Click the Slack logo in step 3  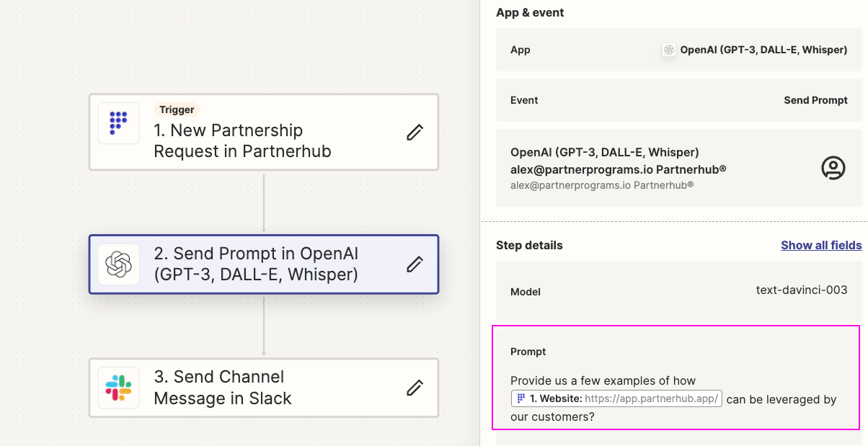118,388
